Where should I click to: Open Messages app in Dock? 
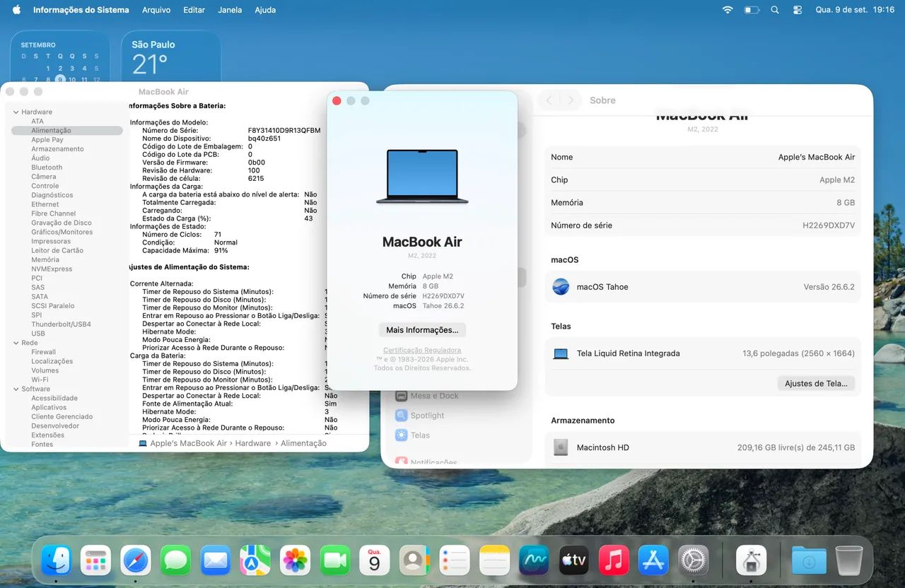pyautogui.click(x=175, y=560)
